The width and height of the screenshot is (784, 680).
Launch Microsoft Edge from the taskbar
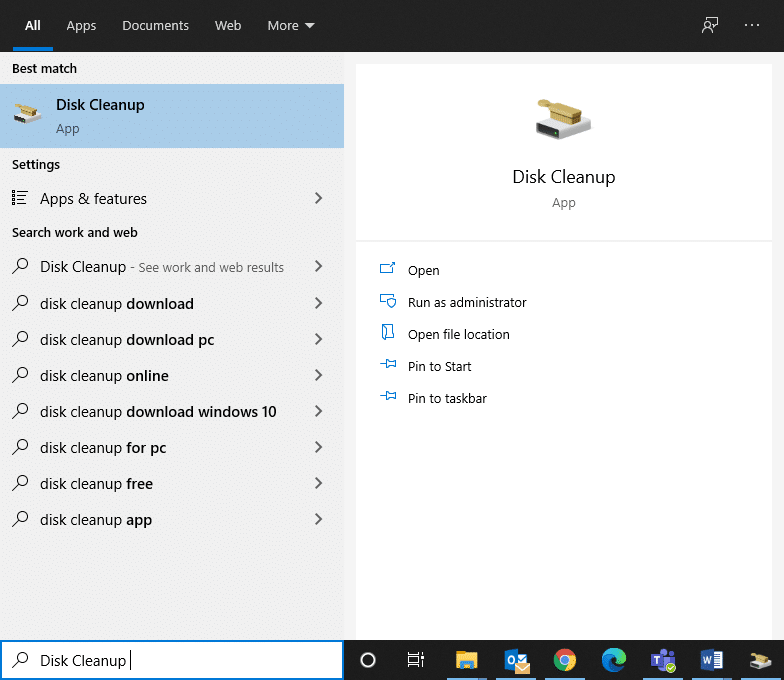click(x=613, y=660)
